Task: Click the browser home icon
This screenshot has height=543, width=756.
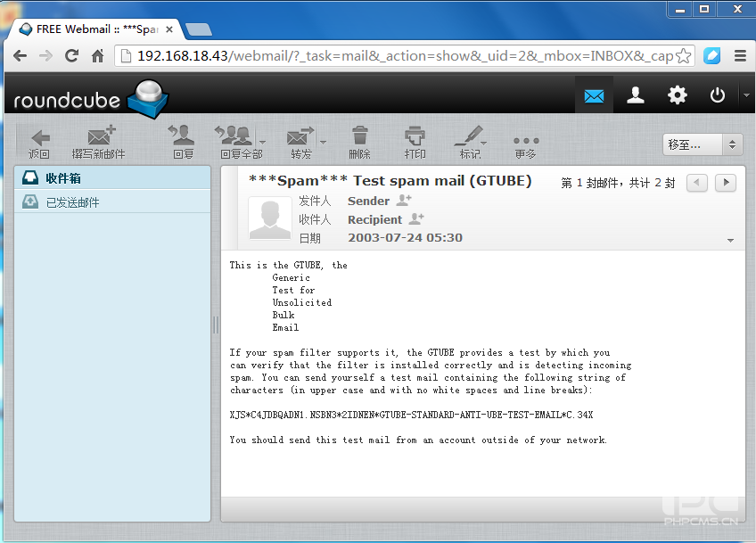Action: 97,56
